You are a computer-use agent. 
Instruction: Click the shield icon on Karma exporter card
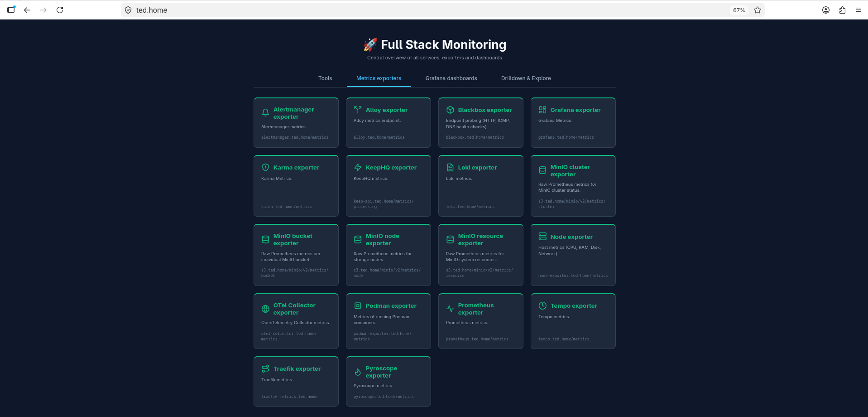(265, 167)
